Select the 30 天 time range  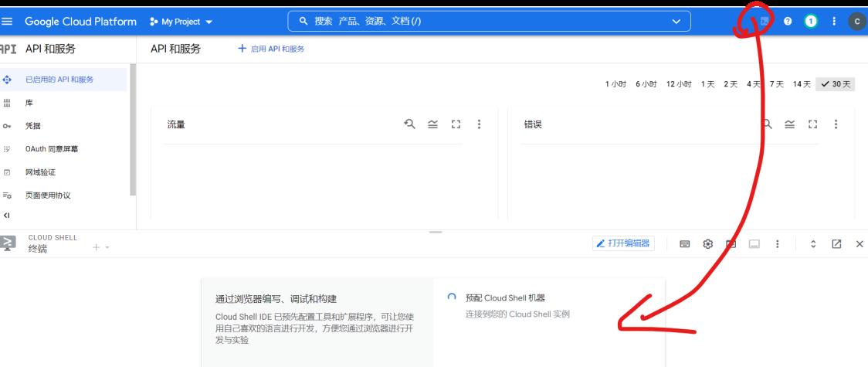click(x=836, y=84)
